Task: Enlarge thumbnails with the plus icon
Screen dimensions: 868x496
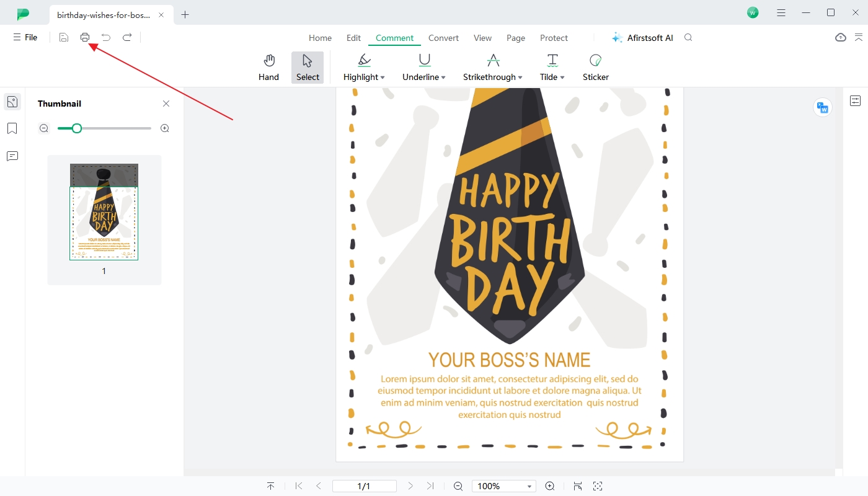Action: pos(165,128)
